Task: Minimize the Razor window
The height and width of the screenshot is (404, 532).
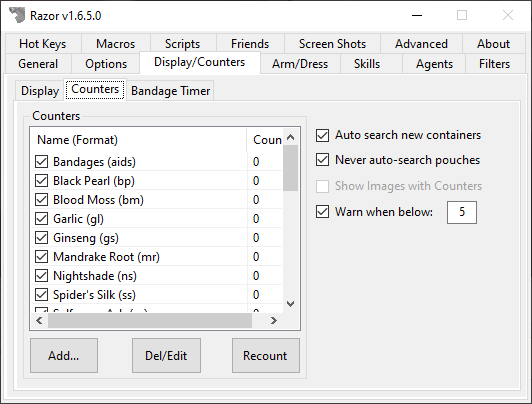Action: pyautogui.click(x=417, y=15)
